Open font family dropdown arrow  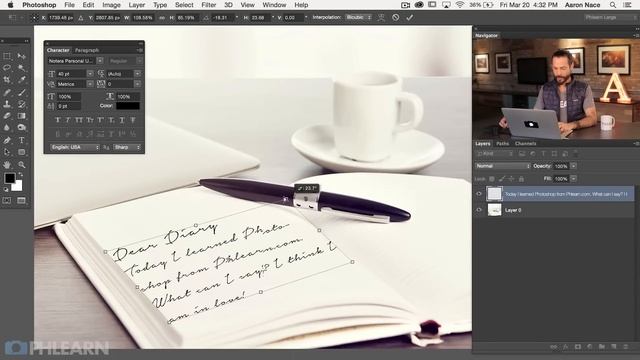pos(100,61)
